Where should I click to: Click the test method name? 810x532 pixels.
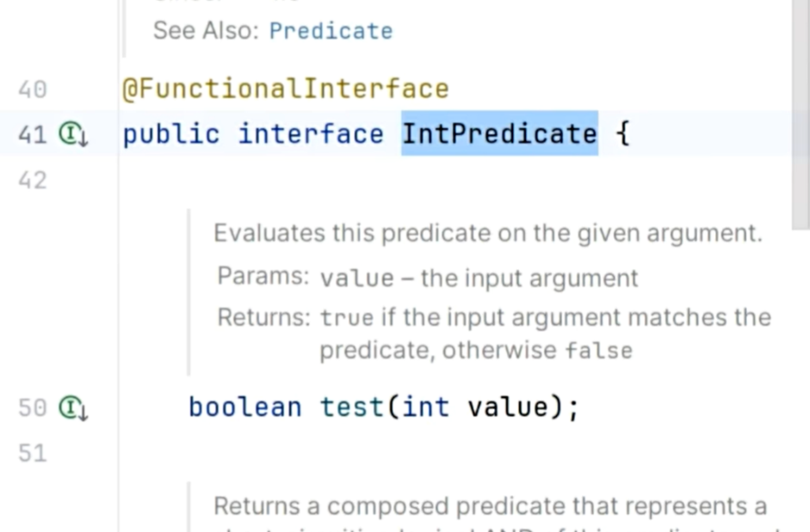click(x=351, y=406)
